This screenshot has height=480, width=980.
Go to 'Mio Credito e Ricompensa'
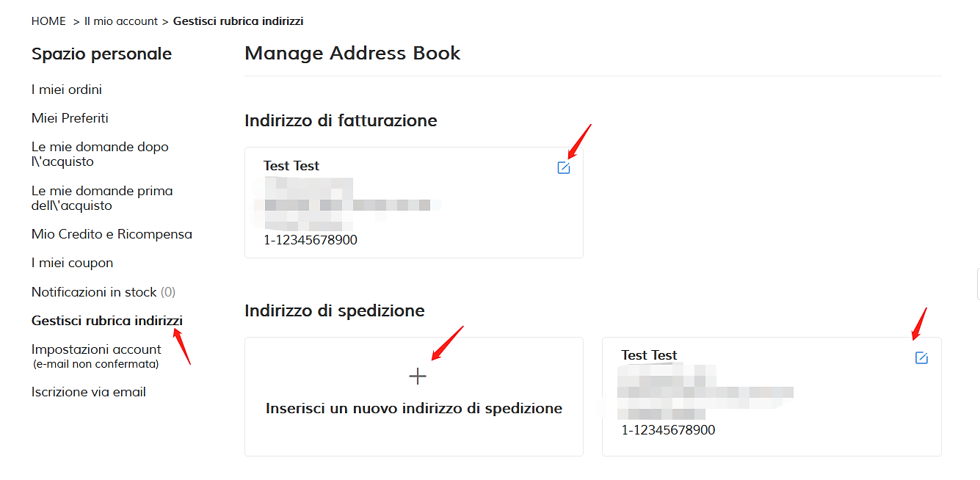point(112,234)
